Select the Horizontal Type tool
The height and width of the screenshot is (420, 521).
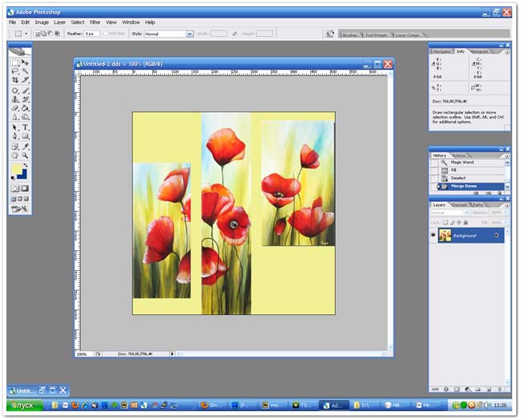[25, 127]
